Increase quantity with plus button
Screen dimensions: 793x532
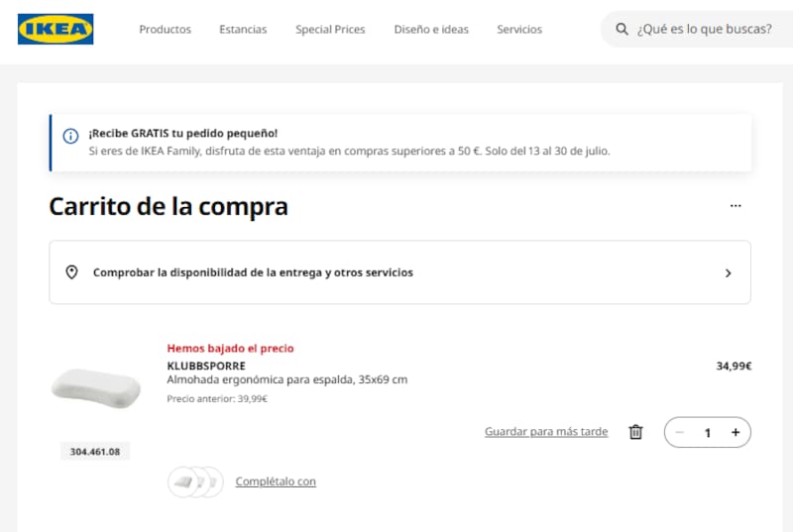736,433
